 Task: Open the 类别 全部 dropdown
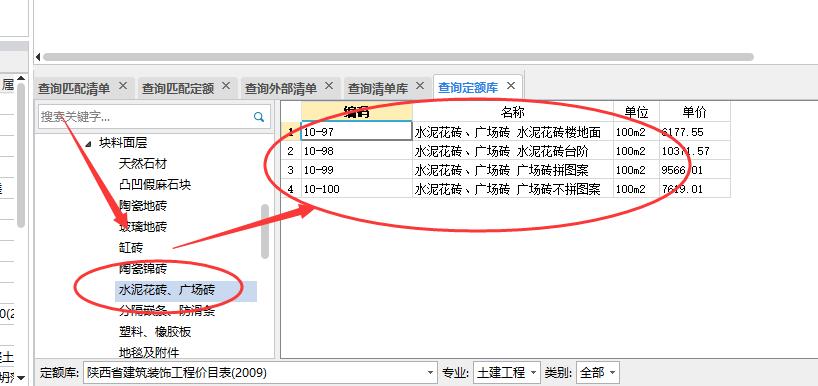[598, 373]
